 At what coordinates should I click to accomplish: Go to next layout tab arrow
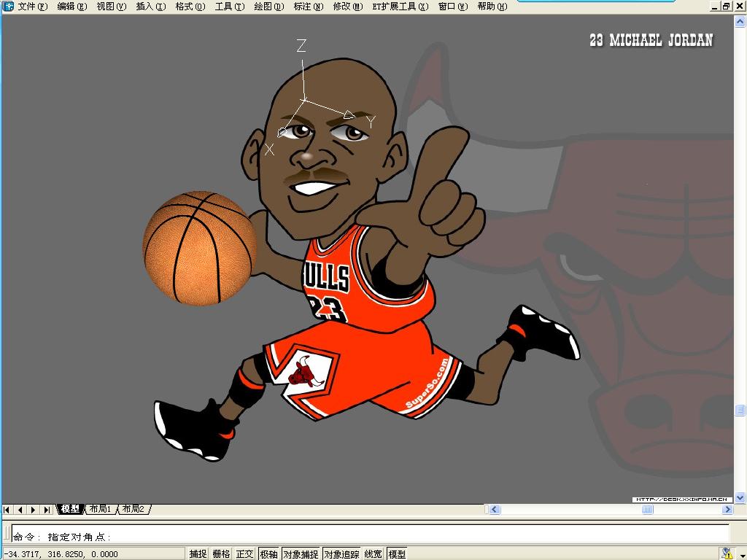tap(34, 510)
